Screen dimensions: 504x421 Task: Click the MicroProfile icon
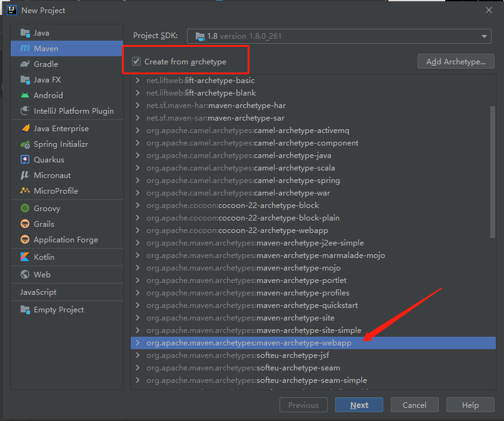[25, 191]
